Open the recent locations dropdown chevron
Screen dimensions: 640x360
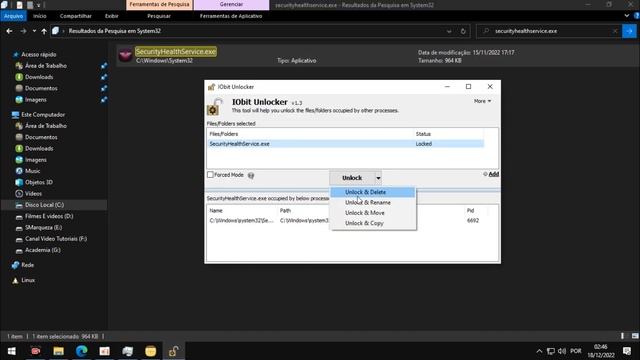click(34, 31)
